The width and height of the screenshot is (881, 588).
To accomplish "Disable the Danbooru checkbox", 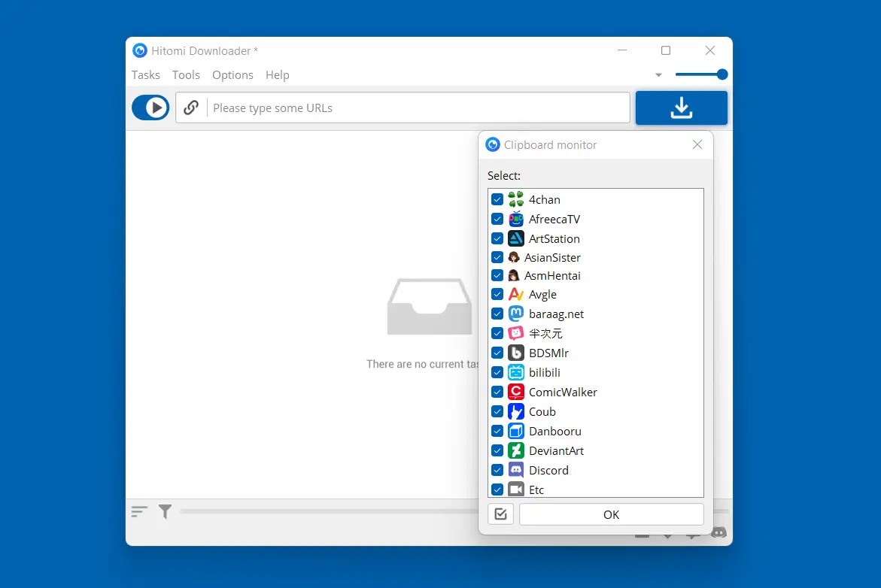I will click(x=497, y=432).
